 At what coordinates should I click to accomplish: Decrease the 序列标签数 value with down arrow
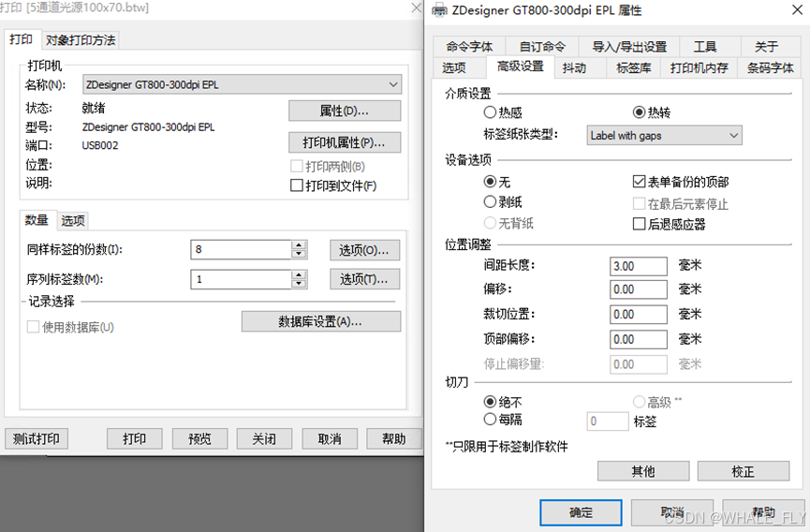pyautogui.click(x=299, y=284)
